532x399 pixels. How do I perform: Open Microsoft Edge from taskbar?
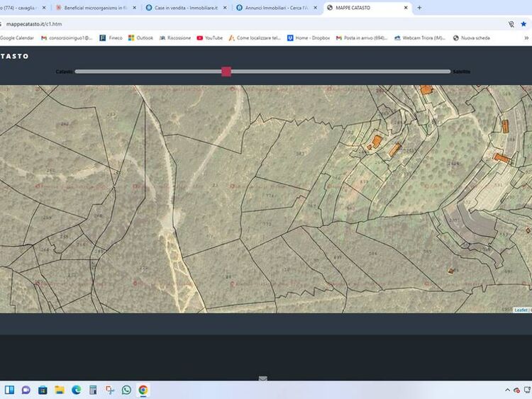(x=77, y=390)
